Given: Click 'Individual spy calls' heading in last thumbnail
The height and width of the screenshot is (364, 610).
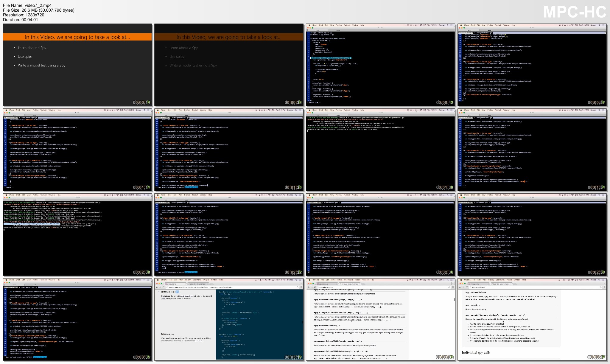Looking at the screenshot, I should tap(476, 352).
